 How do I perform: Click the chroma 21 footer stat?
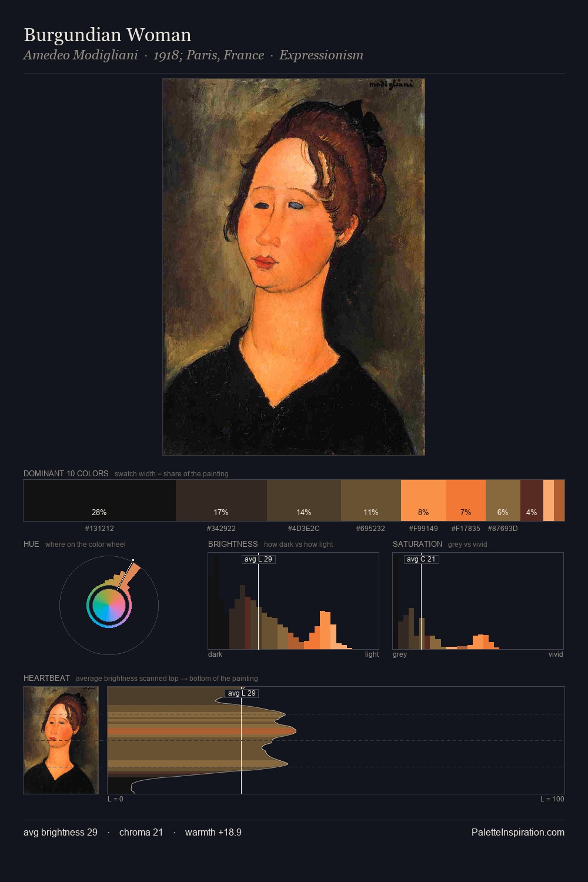[141, 833]
